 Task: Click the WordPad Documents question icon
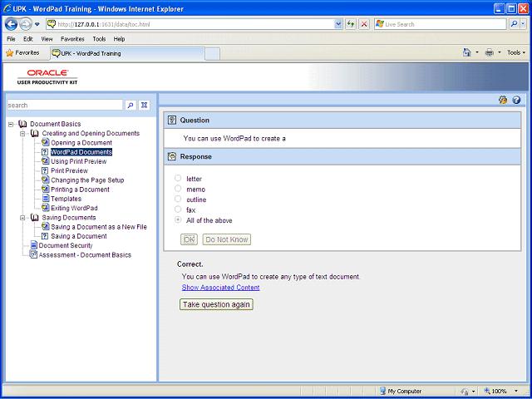(x=45, y=152)
